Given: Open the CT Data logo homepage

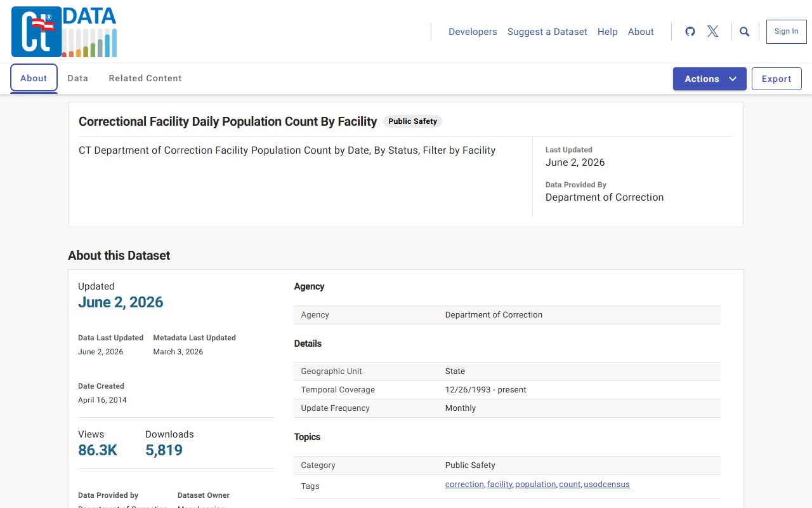Looking at the screenshot, I should pyautogui.click(x=64, y=32).
